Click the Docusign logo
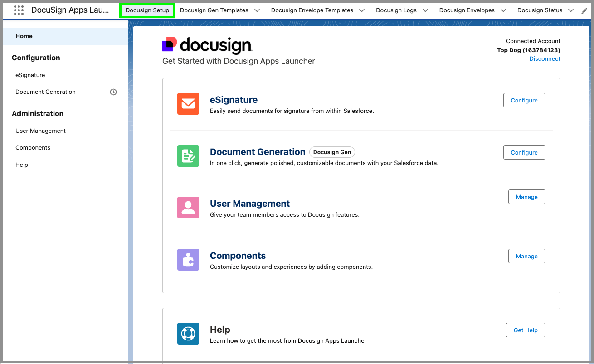This screenshot has width=594, height=364. click(x=207, y=44)
